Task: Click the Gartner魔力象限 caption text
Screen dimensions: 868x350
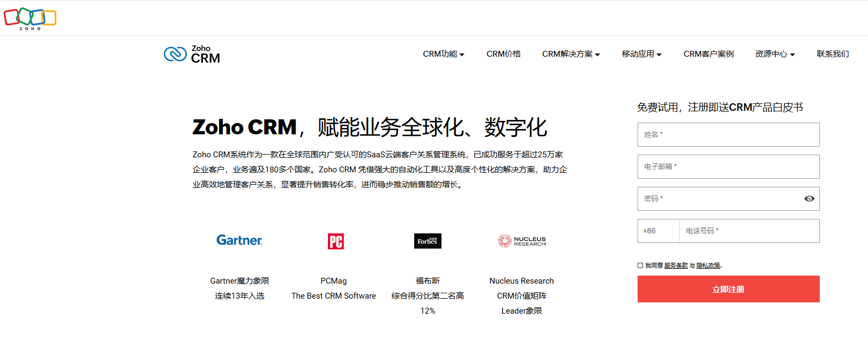Action: (240, 281)
